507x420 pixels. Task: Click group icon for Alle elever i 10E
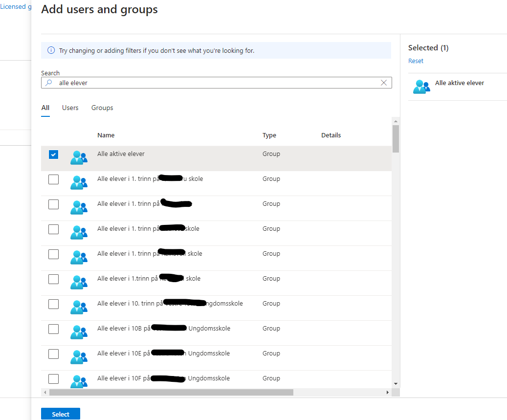(78, 356)
